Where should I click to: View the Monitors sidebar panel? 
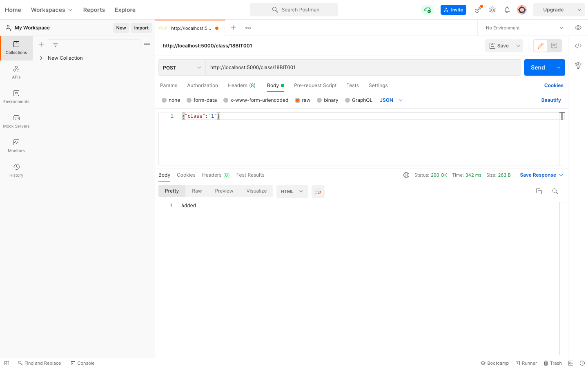click(16, 146)
